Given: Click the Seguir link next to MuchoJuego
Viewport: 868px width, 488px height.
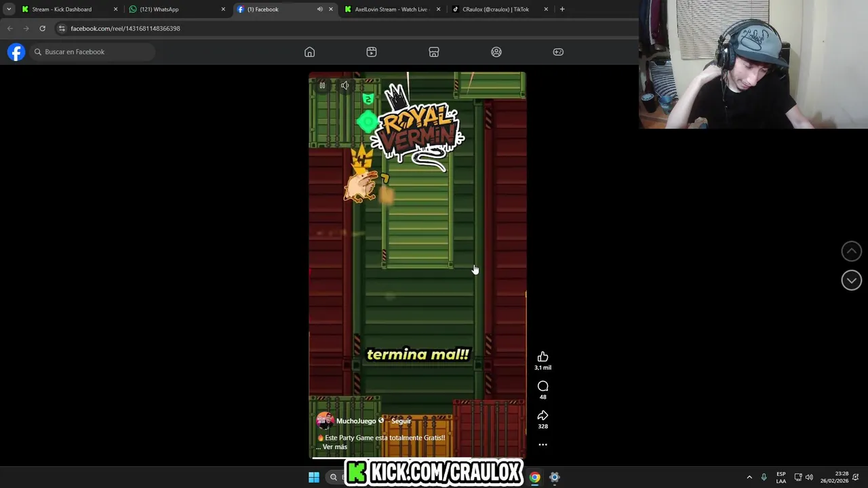Looking at the screenshot, I should click(401, 421).
